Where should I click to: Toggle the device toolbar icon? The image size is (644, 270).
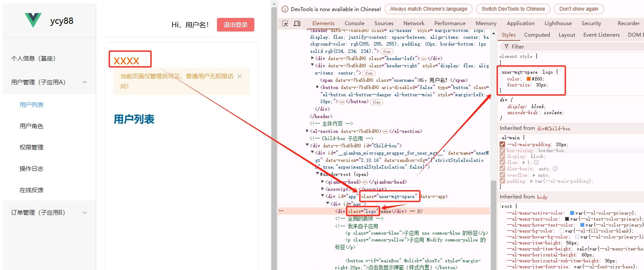point(297,23)
